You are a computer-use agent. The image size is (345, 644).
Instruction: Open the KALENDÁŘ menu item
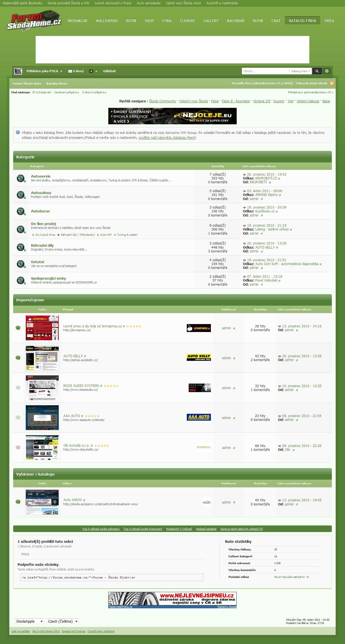[236, 21]
